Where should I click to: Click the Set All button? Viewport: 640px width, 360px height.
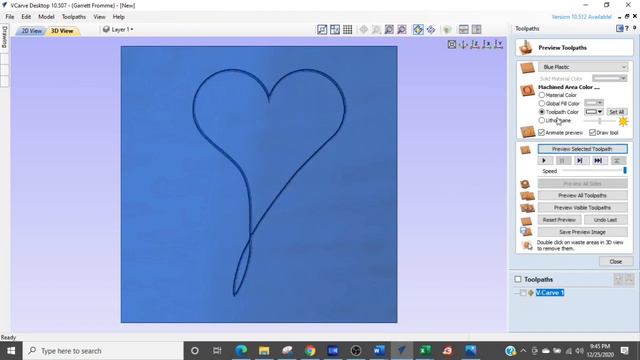click(x=617, y=112)
